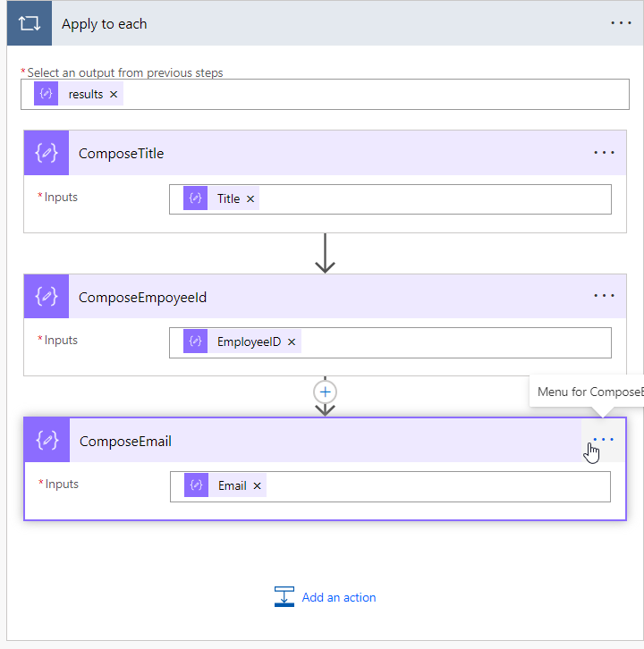Open the ComposeTitle ellipsis menu

click(604, 153)
